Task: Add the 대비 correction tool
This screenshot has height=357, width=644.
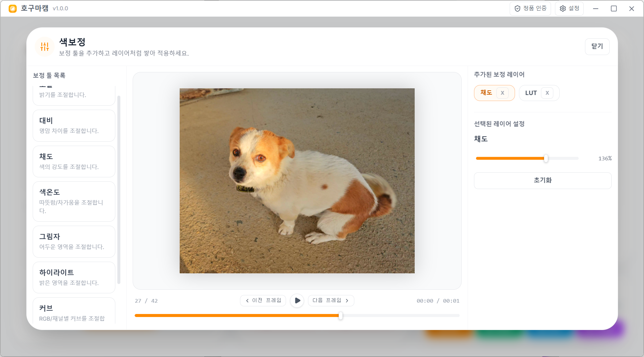Action: click(x=74, y=126)
